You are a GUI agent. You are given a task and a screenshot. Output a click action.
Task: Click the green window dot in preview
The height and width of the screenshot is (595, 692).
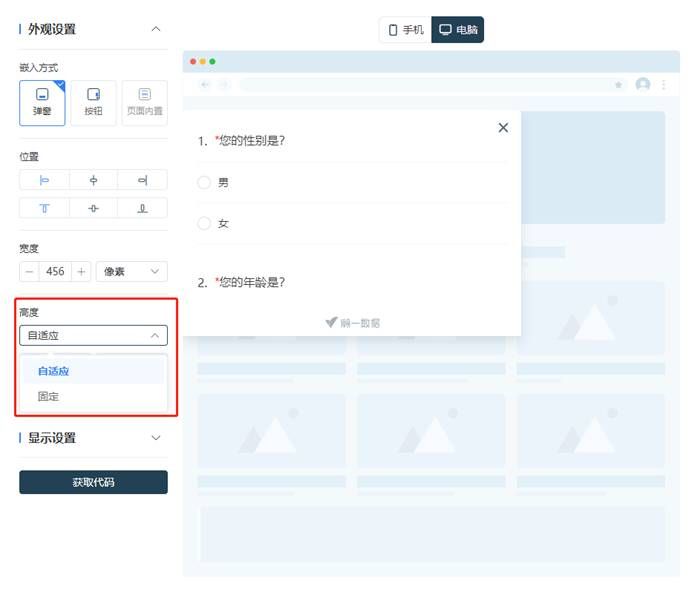212,61
